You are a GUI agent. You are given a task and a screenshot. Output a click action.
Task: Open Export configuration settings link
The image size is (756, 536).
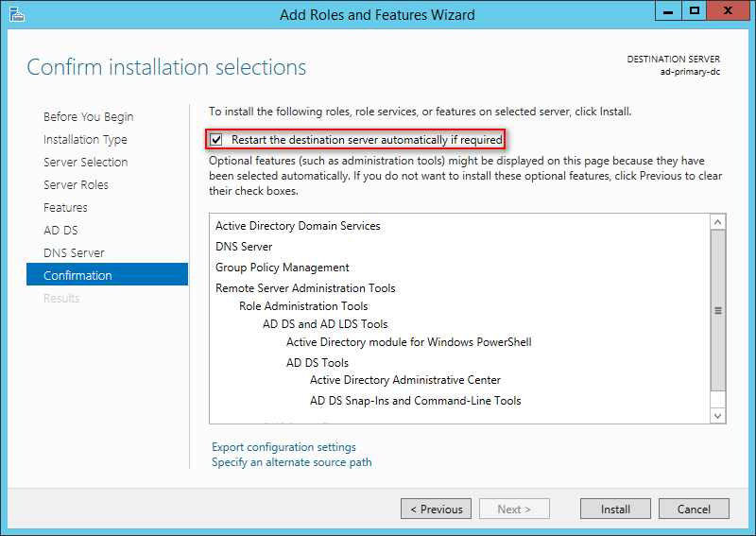(x=284, y=447)
